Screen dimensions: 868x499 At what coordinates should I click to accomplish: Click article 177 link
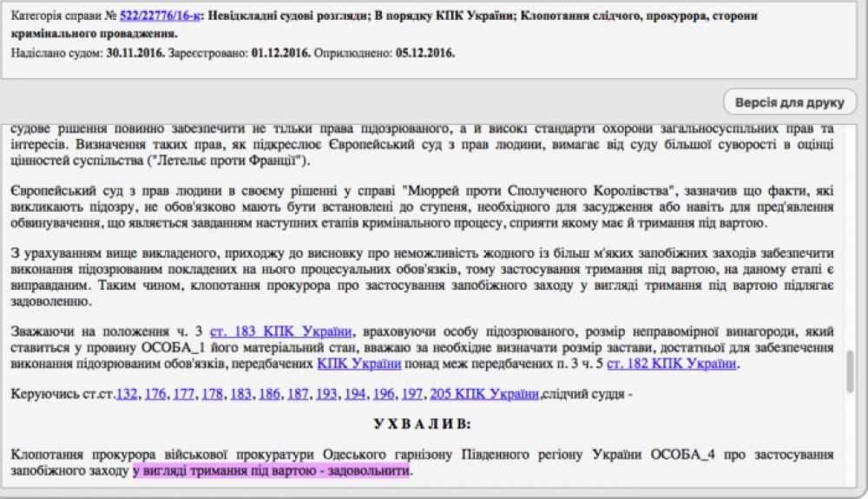click(x=183, y=394)
